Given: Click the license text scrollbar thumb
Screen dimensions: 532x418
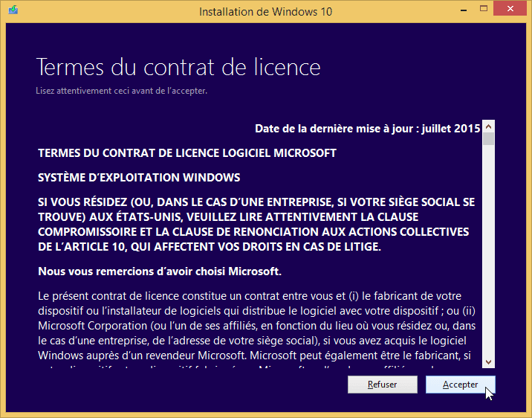Looking at the screenshot, I should pyautogui.click(x=488, y=138).
